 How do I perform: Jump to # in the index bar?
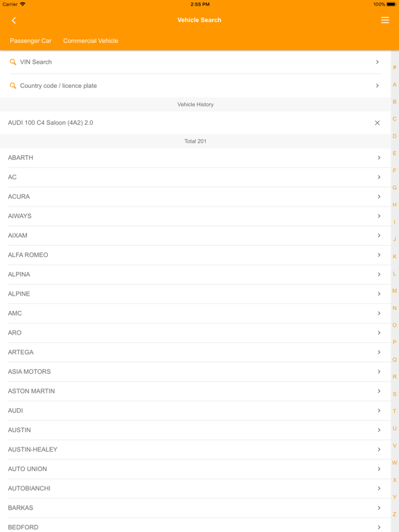point(395,67)
